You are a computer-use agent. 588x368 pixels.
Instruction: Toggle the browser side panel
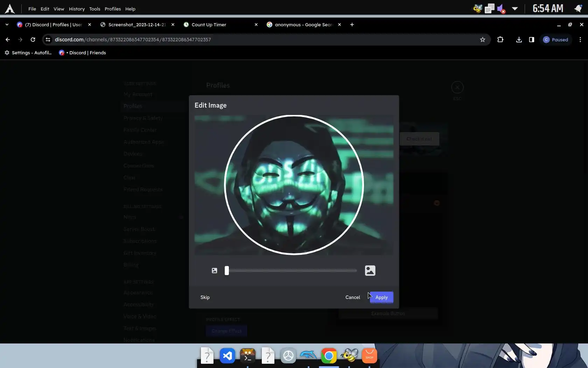click(x=532, y=40)
